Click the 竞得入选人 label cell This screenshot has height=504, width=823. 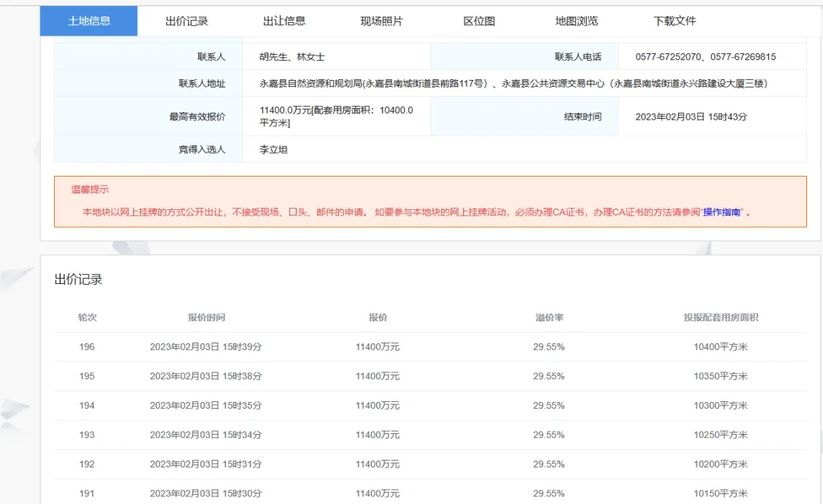coord(149,149)
